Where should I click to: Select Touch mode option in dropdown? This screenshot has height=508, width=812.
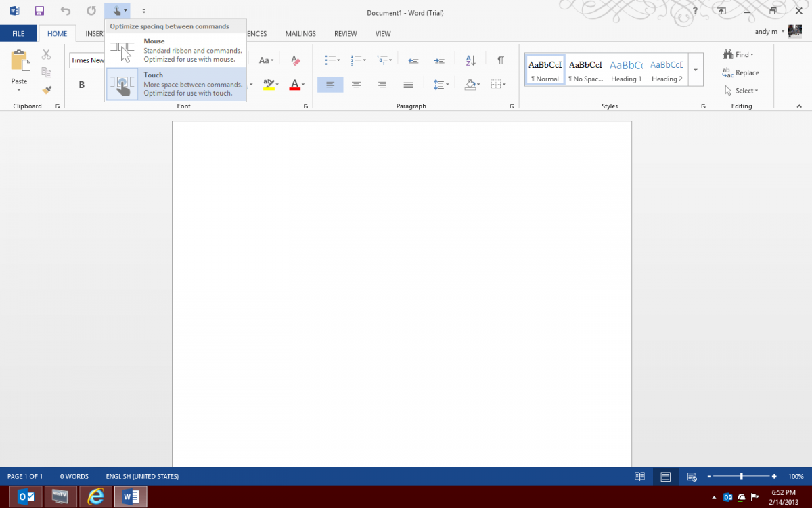pos(176,85)
